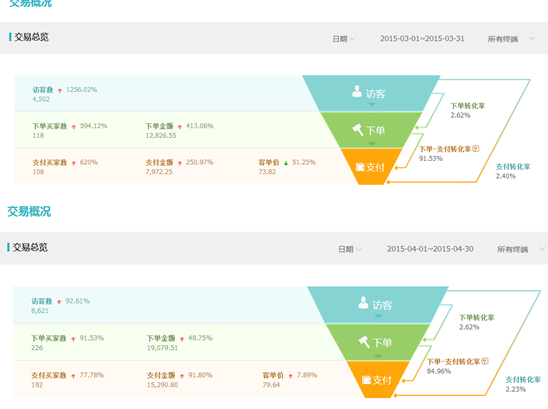Click help icon beside lower 下单-支付转化率 84.96%
548x409 pixels.
[x=485, y=361]
